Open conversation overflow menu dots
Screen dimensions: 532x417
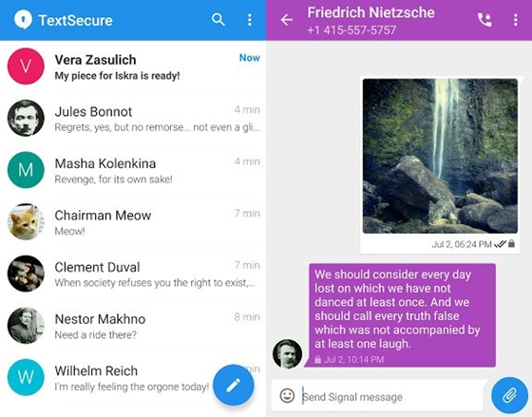515,20
